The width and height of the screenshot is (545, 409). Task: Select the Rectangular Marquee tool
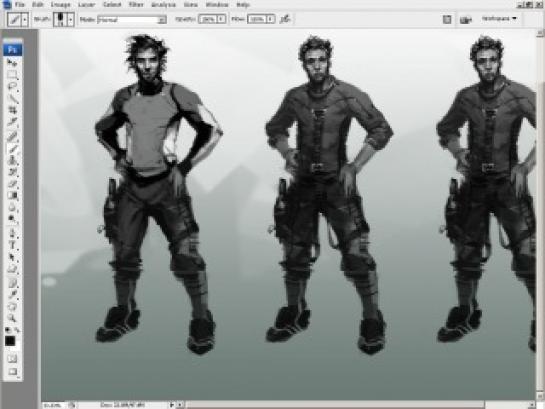(x=12, y=75)
